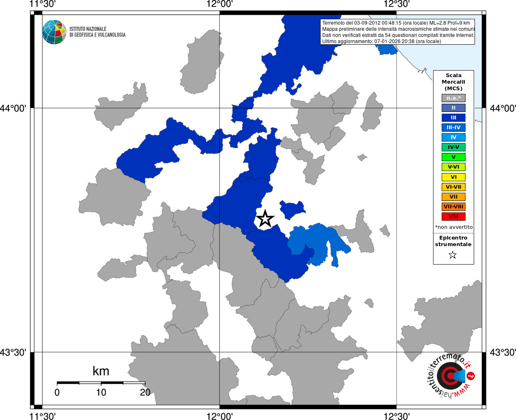Click the bottom 12°30' longitude label

point(397,416)
